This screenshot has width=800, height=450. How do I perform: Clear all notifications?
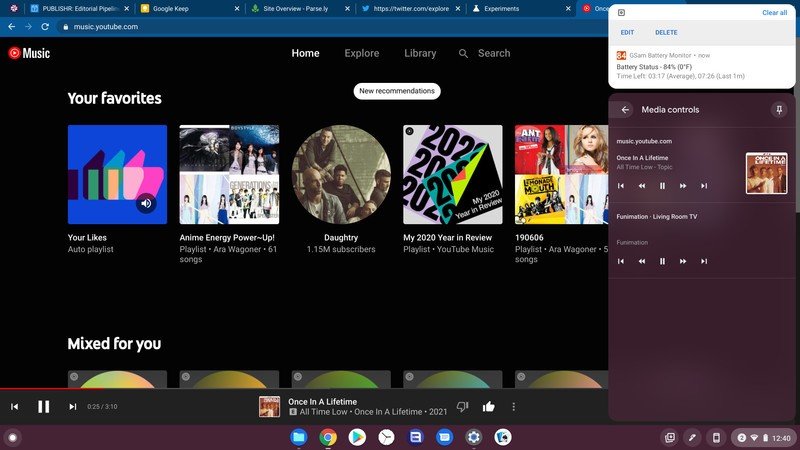774,12
